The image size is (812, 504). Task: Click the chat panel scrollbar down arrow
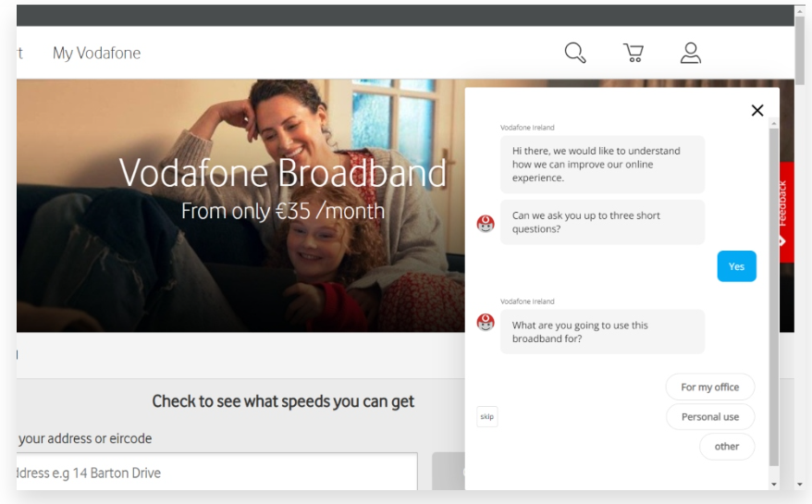[774, 485]
